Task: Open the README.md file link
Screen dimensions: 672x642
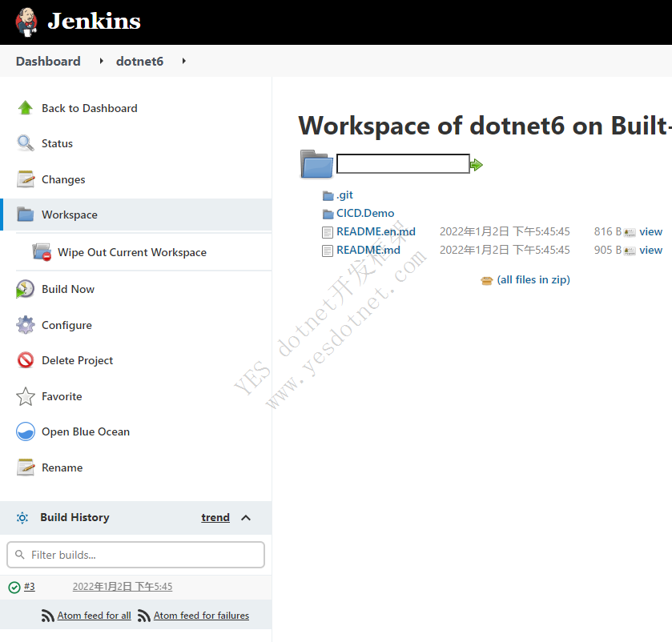Action: coord(368,250)
